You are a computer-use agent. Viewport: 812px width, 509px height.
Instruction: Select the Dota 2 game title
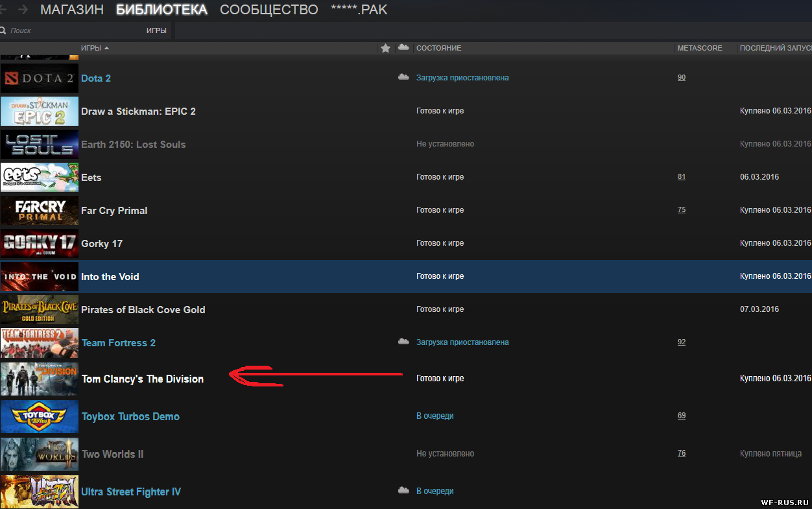pyautogui.click(x=96, y=78)
